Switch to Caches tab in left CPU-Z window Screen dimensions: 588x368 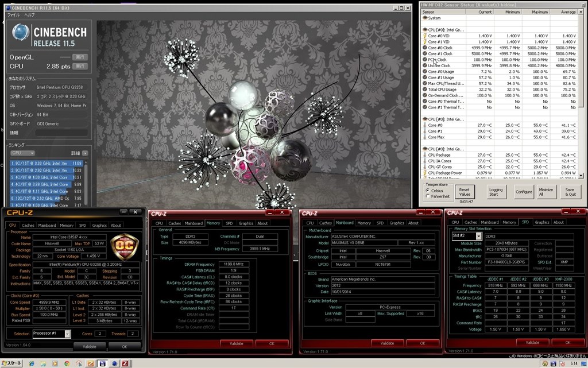[x=28, y=225]
